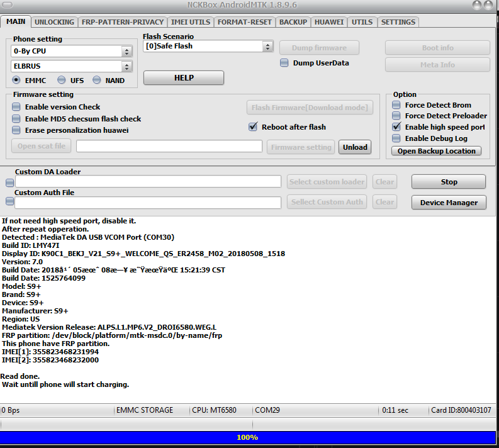Screen dimensions: 499x448
Task: Click Sellect Custom Auth button
Action: [327, 202]
